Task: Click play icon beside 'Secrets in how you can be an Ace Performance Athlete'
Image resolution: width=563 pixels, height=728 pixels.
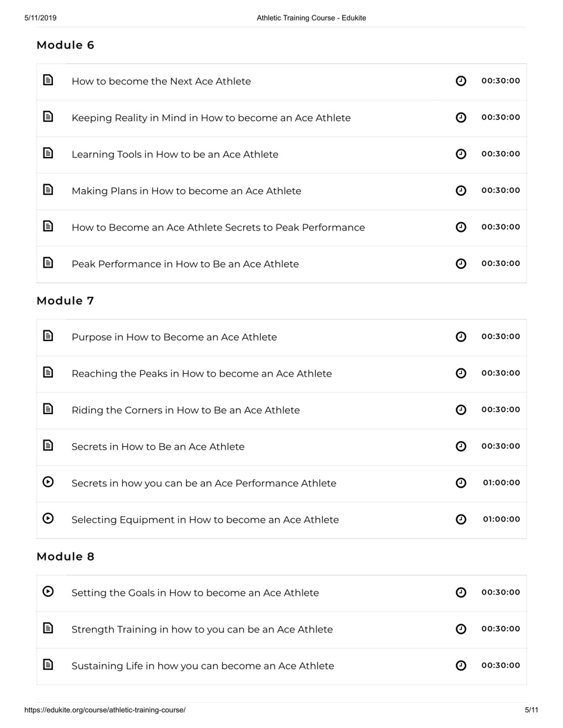Action: coord(48,482)
